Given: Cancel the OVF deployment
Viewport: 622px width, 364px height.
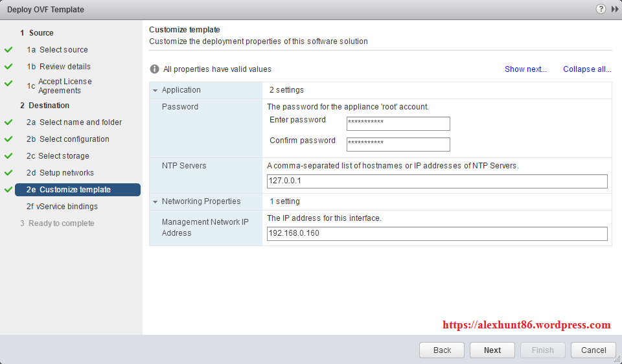Looking at the screenshot, I should coord(593,350).
